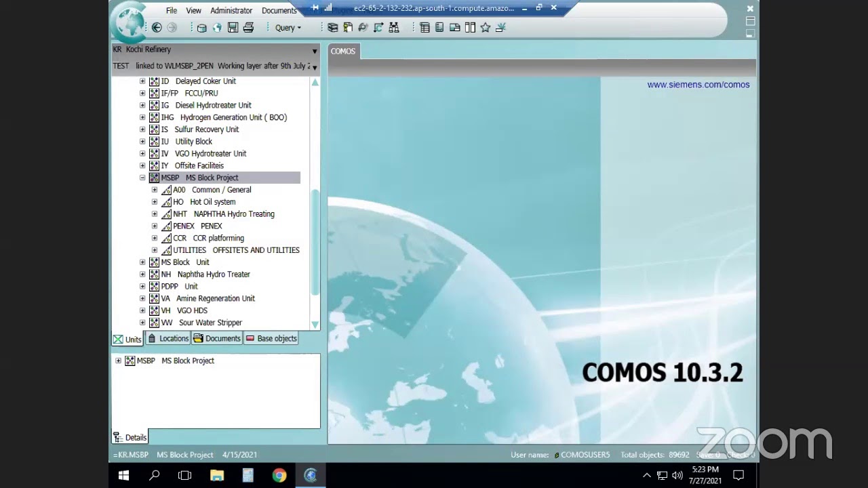This screenshot has height=488, width=868.
Task: Click the navigator tree scroll-down arrow
Action: pos(315,325)
